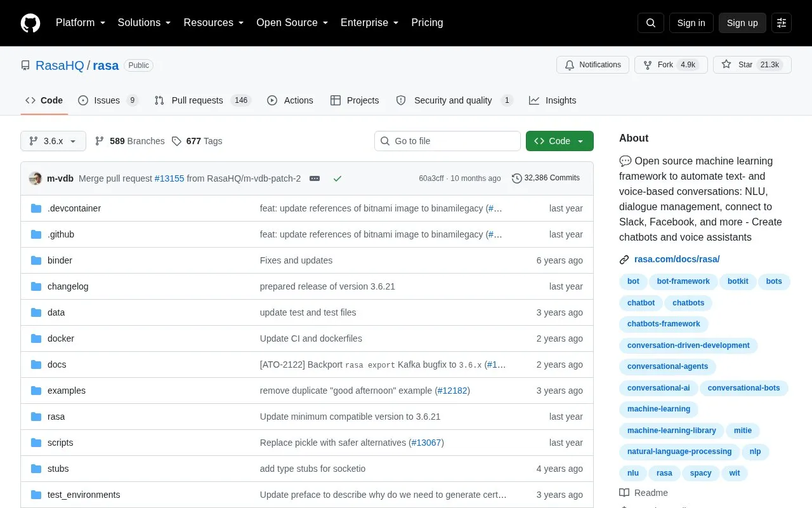Viewport: 812px width, 508px height.
Task: Click the Sign up button
Action: (742, 23)
